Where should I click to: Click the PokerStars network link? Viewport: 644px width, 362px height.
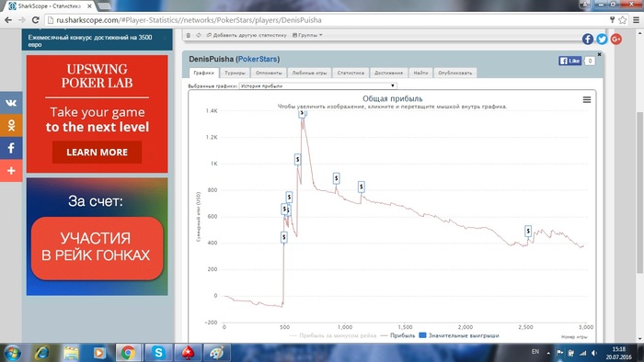[258, 59]
